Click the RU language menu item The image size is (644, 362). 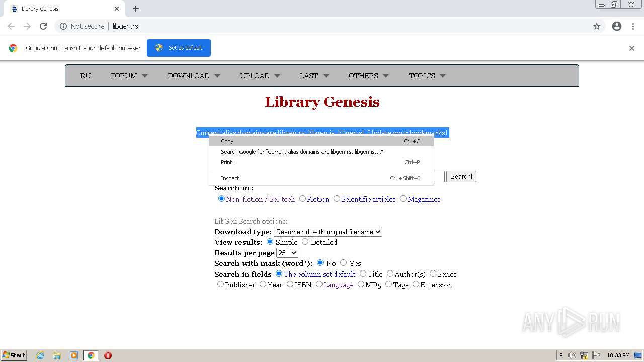[86, 76]
